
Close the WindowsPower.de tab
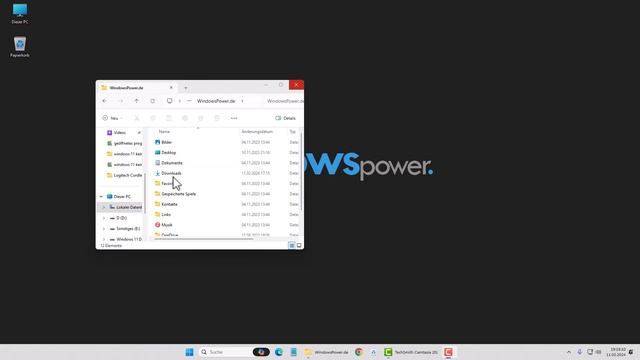tap(171, 87)
